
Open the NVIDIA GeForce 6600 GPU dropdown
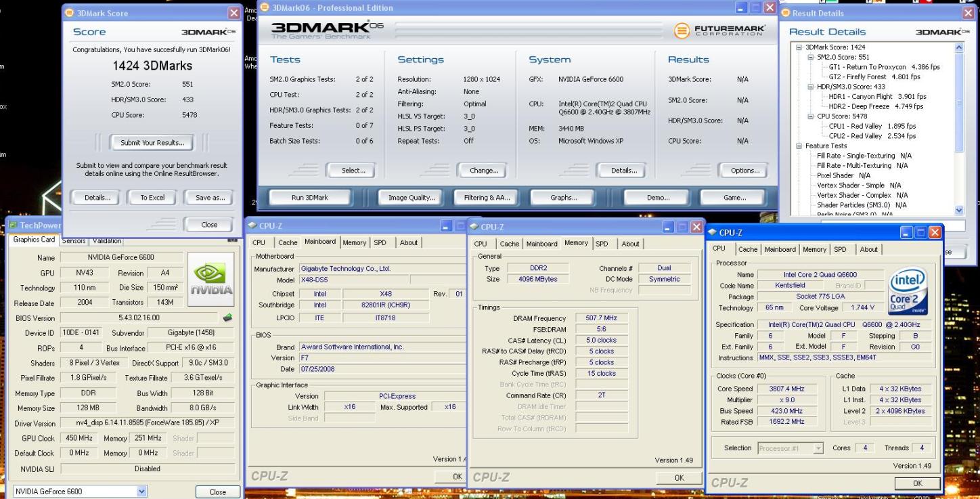141,492
